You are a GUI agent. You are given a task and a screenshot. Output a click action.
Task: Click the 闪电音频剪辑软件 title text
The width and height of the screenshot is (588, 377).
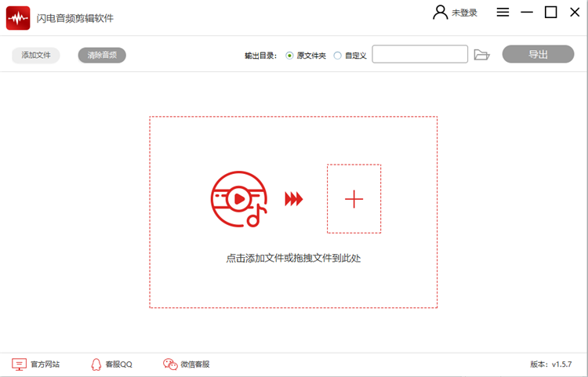(75, 18)
